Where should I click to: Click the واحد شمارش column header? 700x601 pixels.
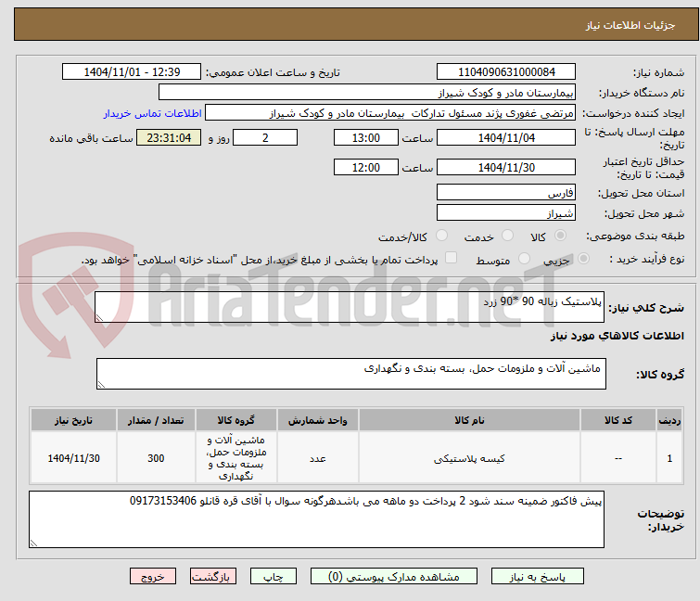click(x=318, y=420)
